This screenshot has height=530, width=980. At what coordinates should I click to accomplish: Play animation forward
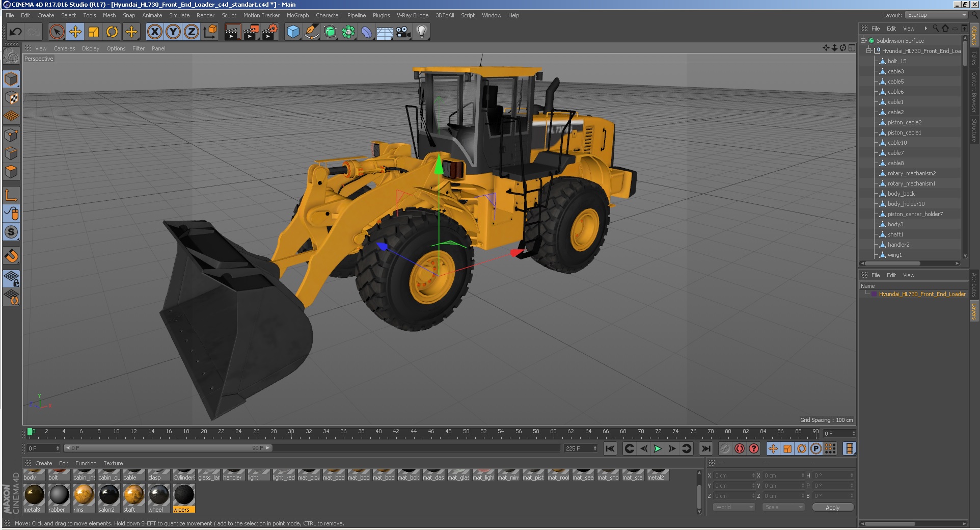[x=658, y=448]
